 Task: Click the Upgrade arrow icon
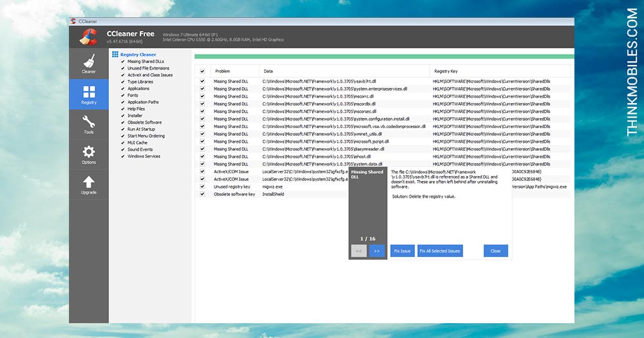coord(89,185)
